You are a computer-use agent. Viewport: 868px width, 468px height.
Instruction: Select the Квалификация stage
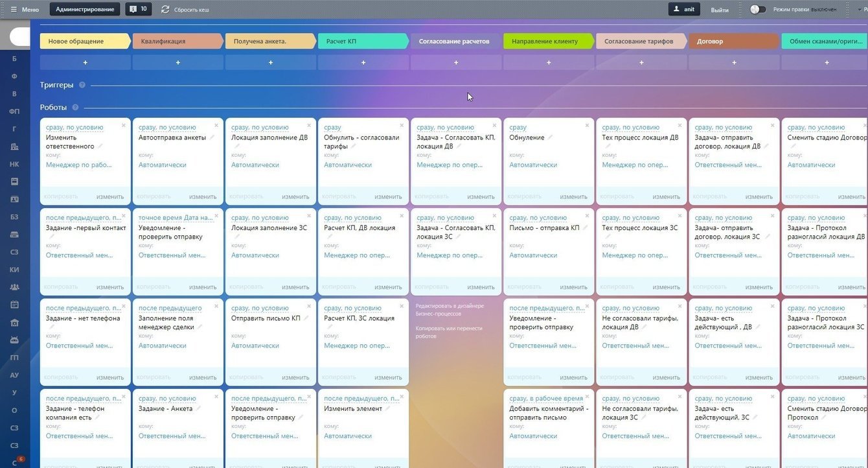pos(177,41)
